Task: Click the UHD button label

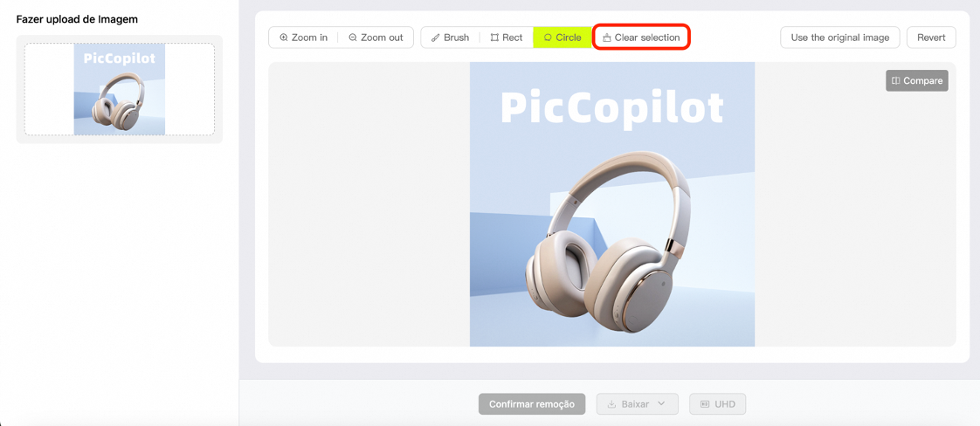Action: 724,404
